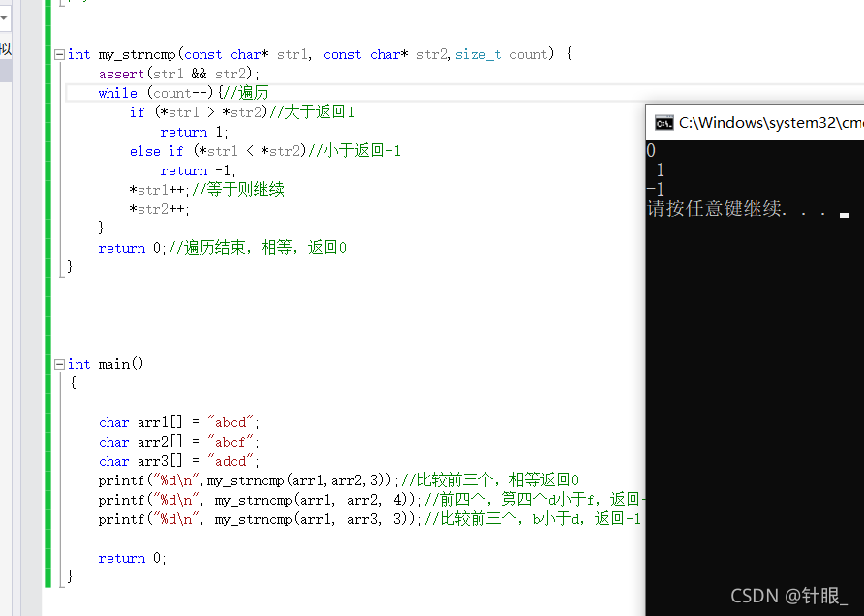Click 'return 0;' inside my_strncmp

click(133, 248)
